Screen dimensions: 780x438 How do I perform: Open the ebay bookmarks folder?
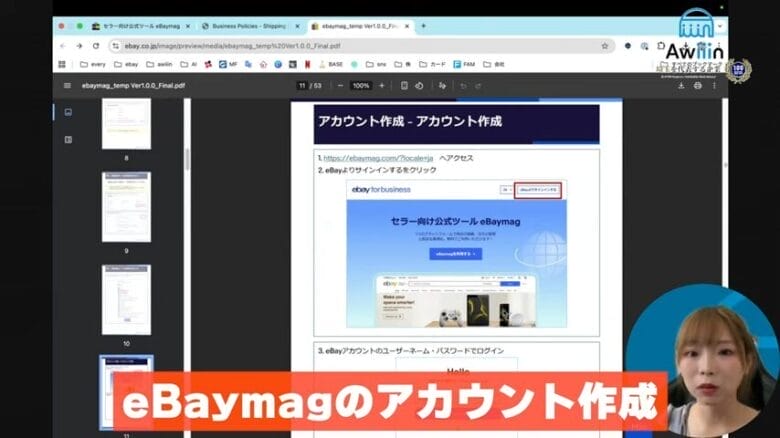[x=125, y=64]
